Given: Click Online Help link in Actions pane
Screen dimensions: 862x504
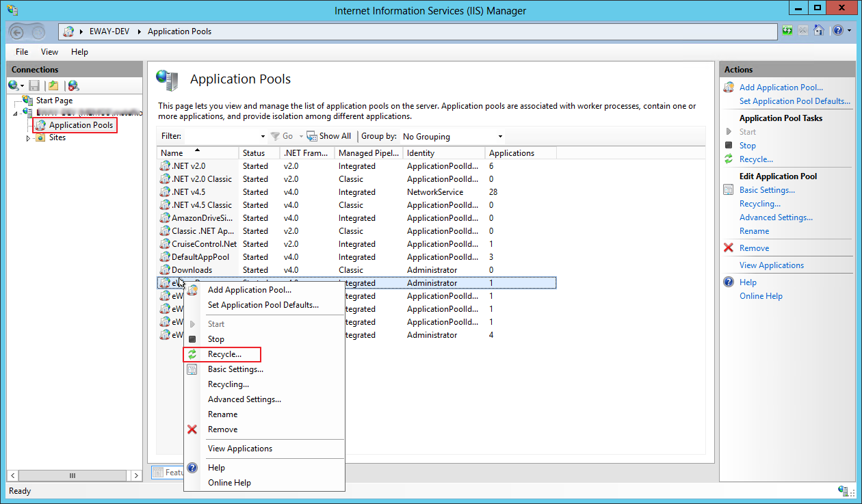Looking at the screenshot, I should [761, 296].
